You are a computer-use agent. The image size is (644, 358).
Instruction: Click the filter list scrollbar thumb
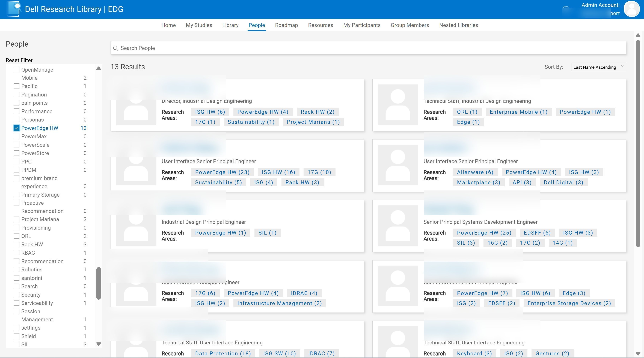click(x=99, y=283)
